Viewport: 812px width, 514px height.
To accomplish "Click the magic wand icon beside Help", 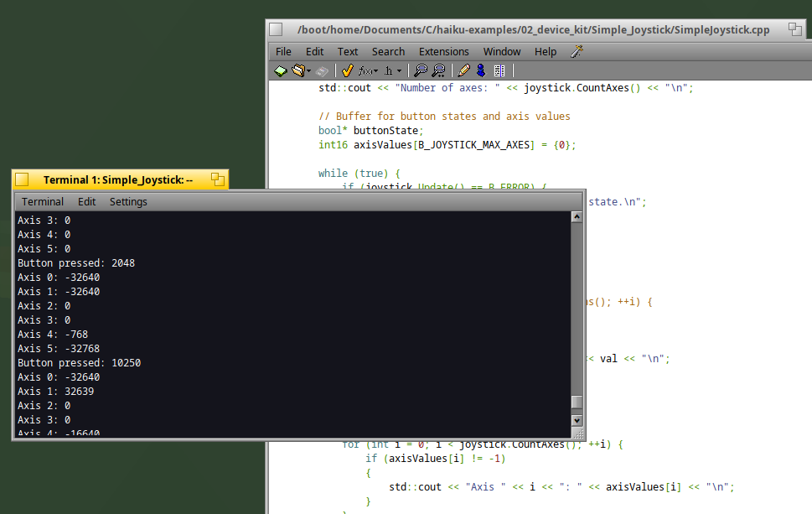I will point(577,51).
